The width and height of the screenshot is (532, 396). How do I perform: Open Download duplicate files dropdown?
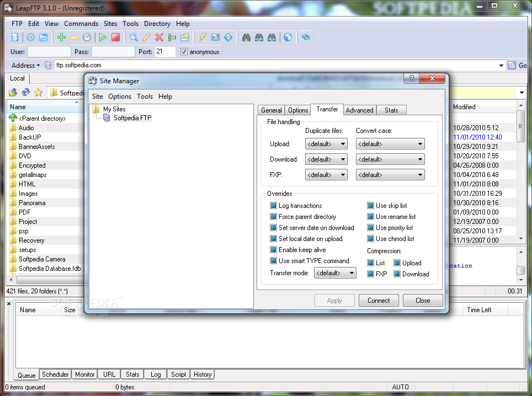326,159
